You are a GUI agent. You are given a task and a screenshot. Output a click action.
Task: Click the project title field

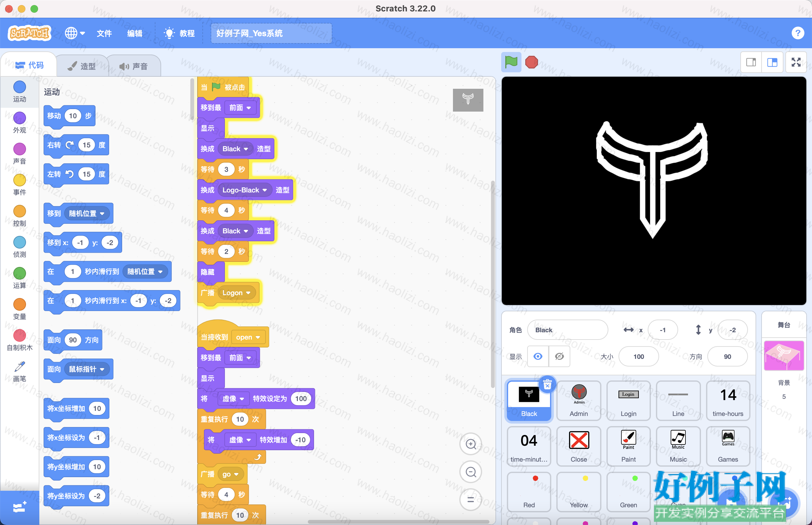point(271,33)
